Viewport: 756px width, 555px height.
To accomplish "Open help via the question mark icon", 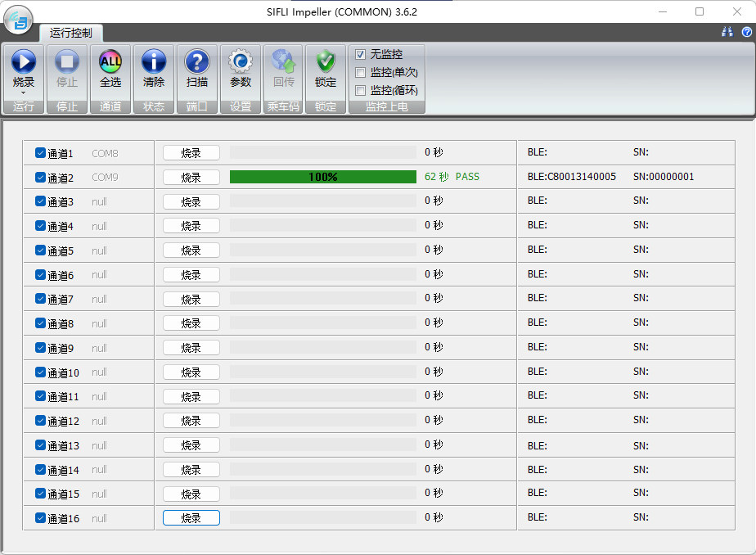I will 746,32.
